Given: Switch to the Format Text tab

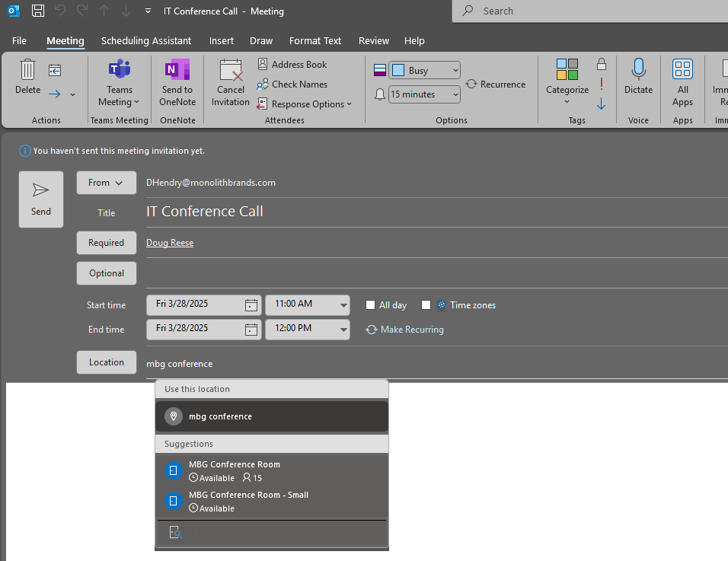Looking at the screenshot, I should 315,41.
